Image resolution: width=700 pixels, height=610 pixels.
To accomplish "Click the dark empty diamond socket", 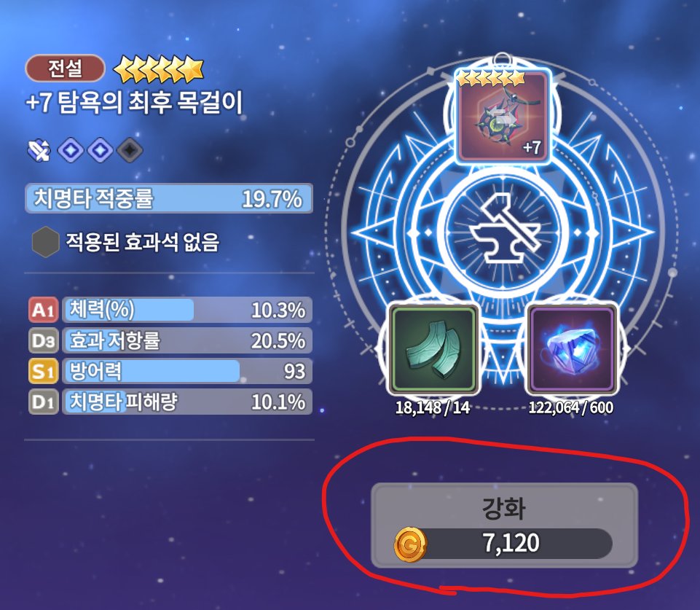I will [x=130, y=150].
